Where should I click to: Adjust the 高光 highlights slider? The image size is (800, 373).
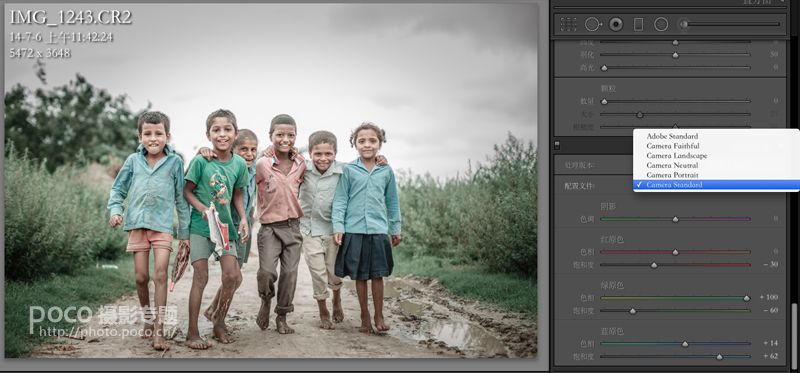tap(675, 67)
